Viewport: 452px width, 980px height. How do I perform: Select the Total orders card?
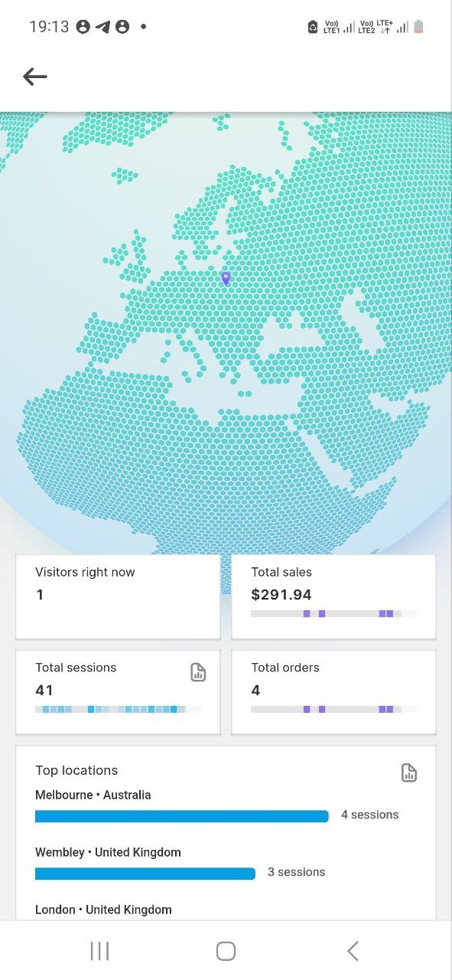click(x=333, y=691)
